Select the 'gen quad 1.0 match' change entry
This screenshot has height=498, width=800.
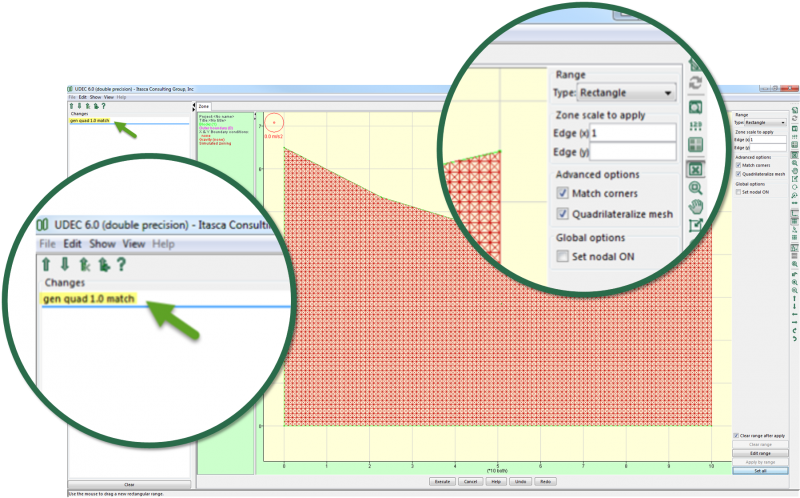coord(88,300)
